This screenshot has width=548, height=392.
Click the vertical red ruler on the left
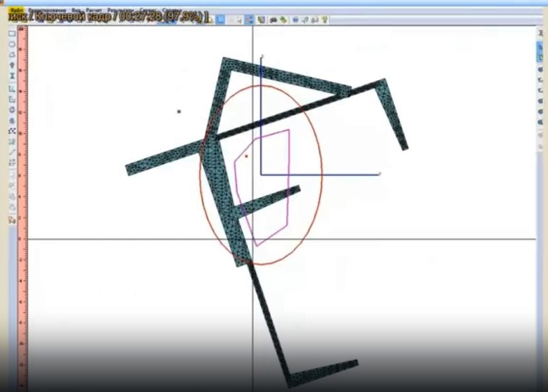point(22,198)
